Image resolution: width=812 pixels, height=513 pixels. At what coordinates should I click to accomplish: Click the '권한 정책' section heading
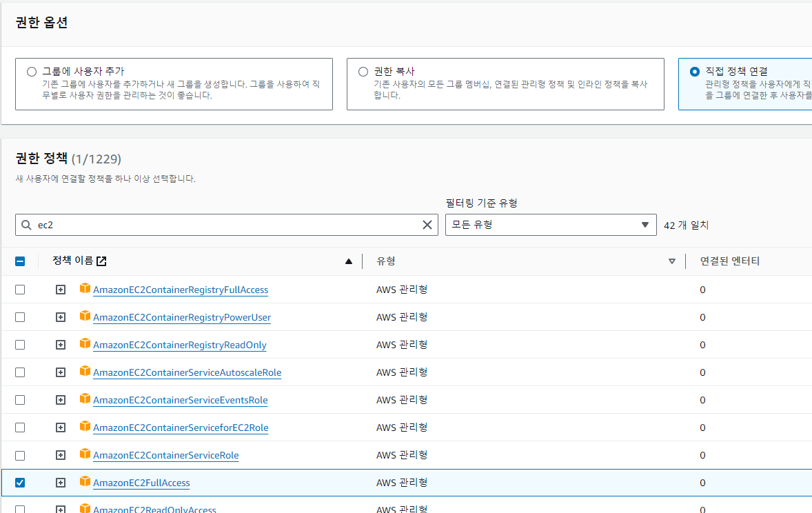coord(41,158)
